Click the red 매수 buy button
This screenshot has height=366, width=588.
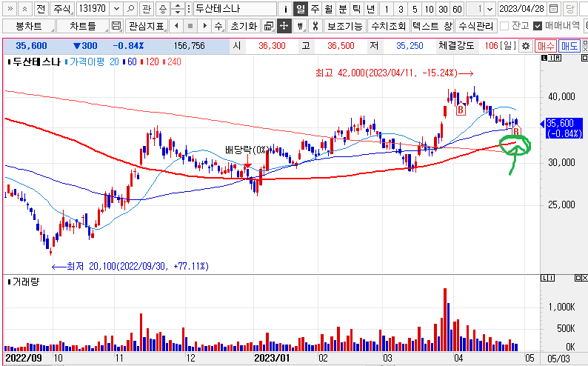[x=545, y=46]
